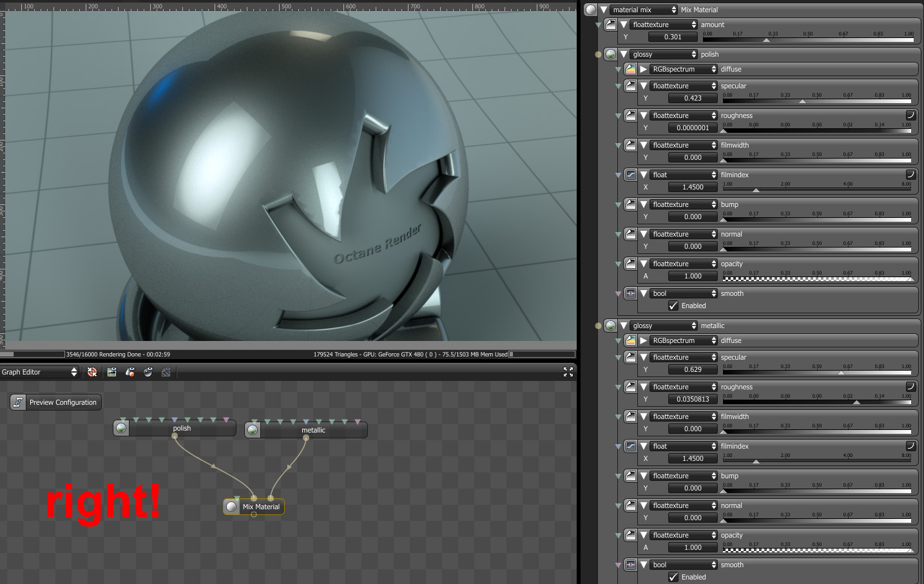Image resolution: width=924 pixels, height=584 pixels.
Task: Click the texture icon of the metallic specular row
Action: 630,357
